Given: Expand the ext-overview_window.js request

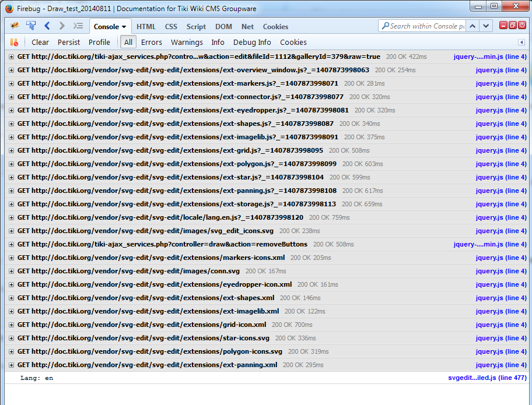Looking at the screenshot, I should (11, 70).
